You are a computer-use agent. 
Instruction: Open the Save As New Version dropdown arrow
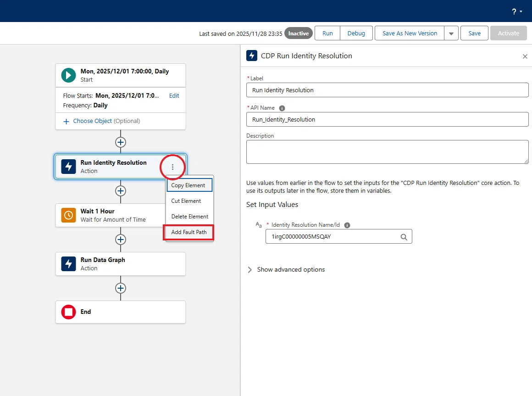[451, 33]
